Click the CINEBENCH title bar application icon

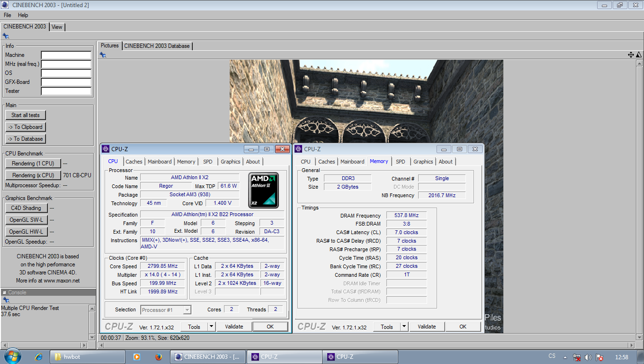(6, 5)
